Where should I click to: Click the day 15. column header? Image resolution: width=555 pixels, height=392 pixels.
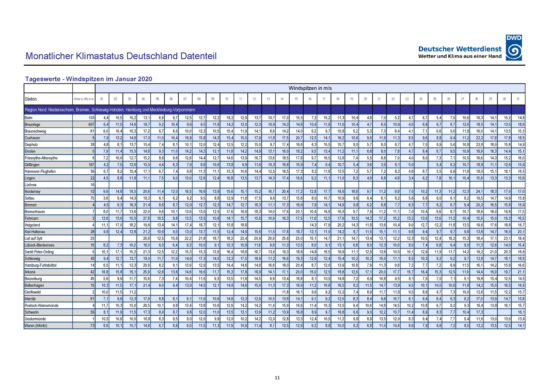point(296,99)
